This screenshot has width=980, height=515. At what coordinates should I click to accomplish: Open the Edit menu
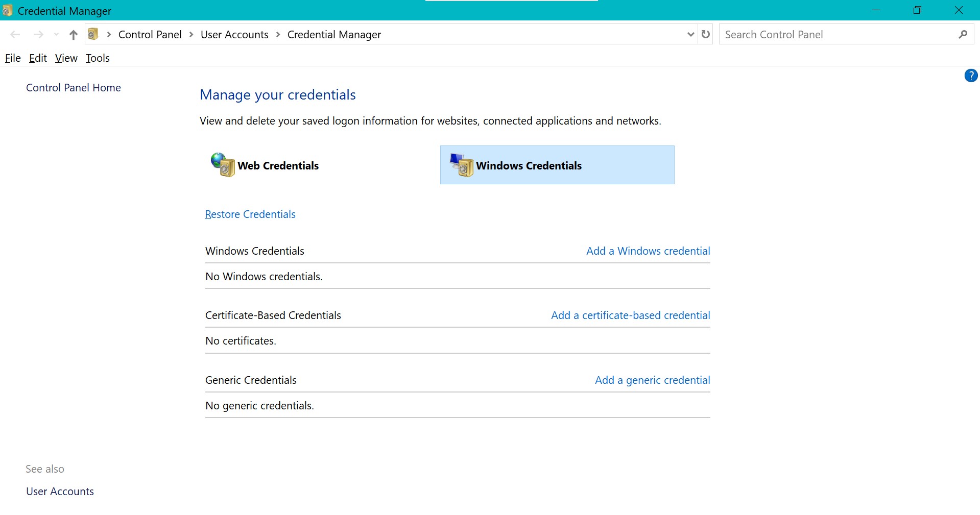tap(38, 58)
